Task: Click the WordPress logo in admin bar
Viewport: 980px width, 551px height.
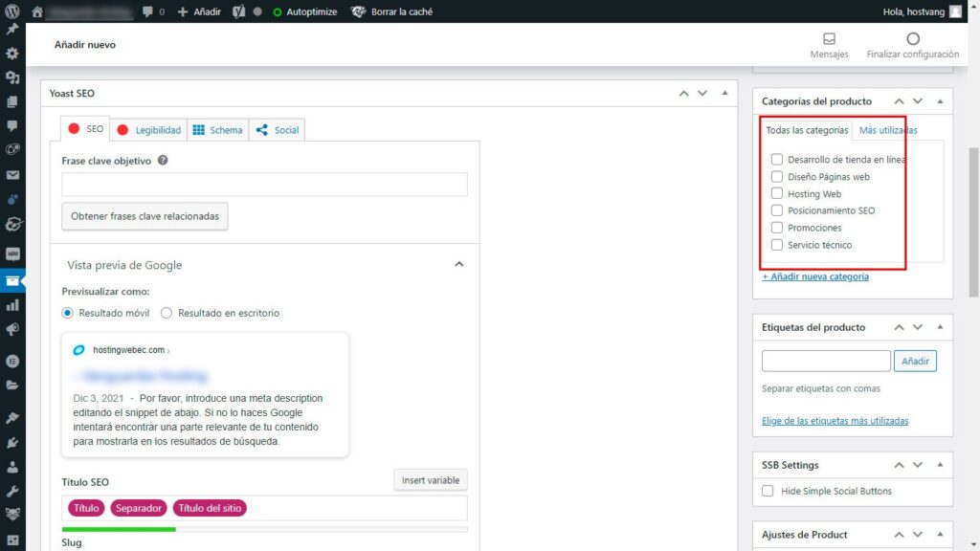Action: 12,11
